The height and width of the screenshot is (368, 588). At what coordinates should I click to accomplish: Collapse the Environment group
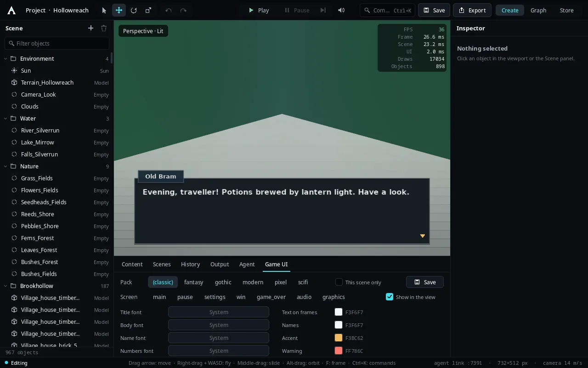coord(6,58)
